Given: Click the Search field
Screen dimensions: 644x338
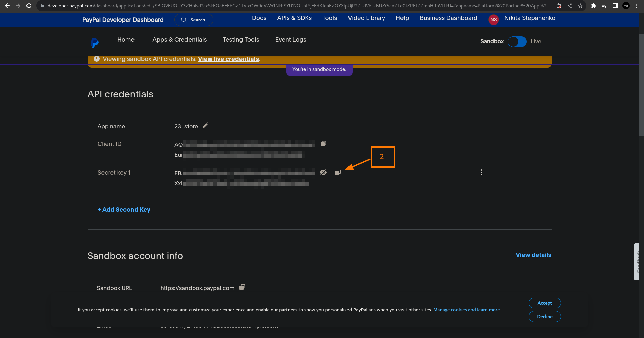Looking at the screenshot, I should pos(194,20).
